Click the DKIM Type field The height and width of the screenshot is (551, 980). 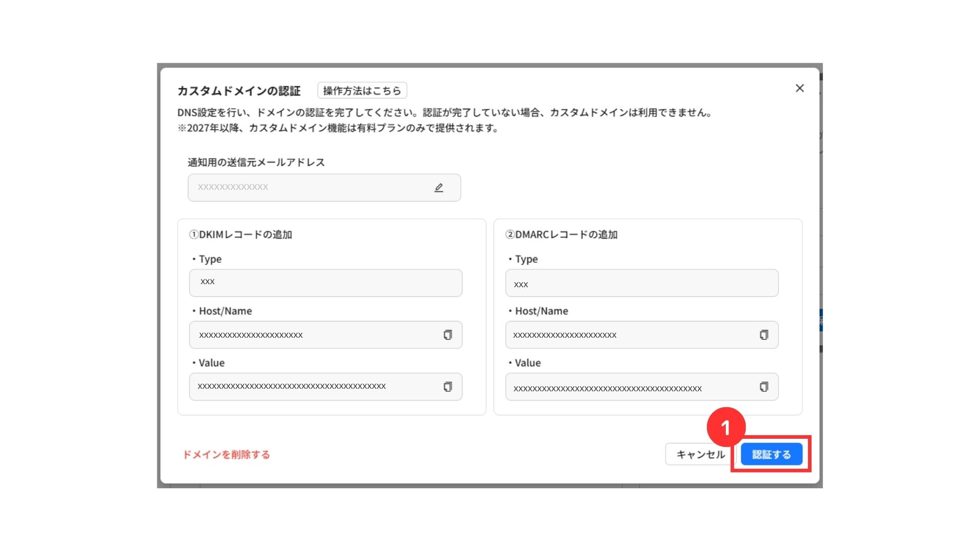pyautogui.click(x=326, y=283)
